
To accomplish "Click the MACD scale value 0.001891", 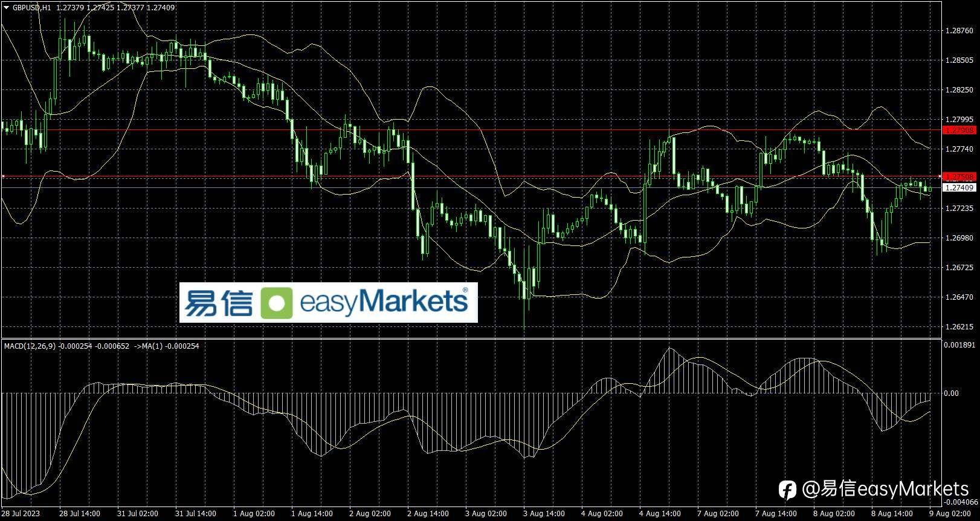I will (961, 345).
